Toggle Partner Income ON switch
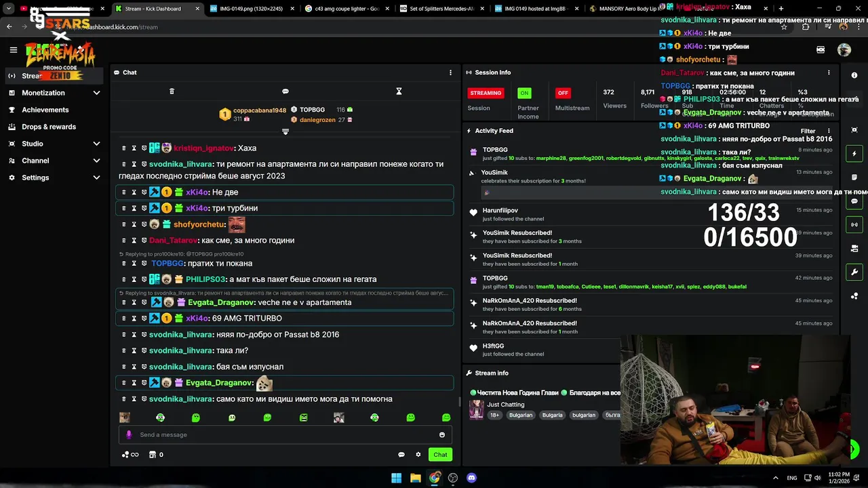The height and width of the screenshot is (488, 868). (x=524, y=93)
